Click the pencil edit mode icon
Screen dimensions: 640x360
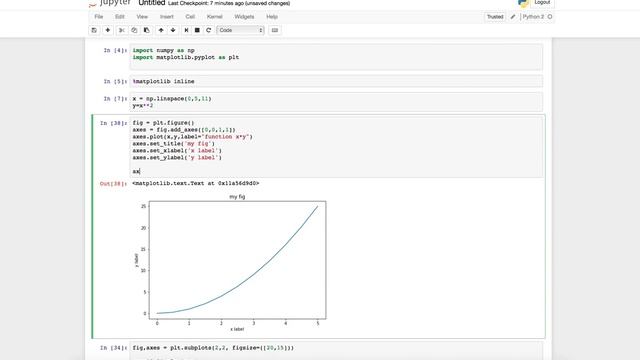pos(513,17)
